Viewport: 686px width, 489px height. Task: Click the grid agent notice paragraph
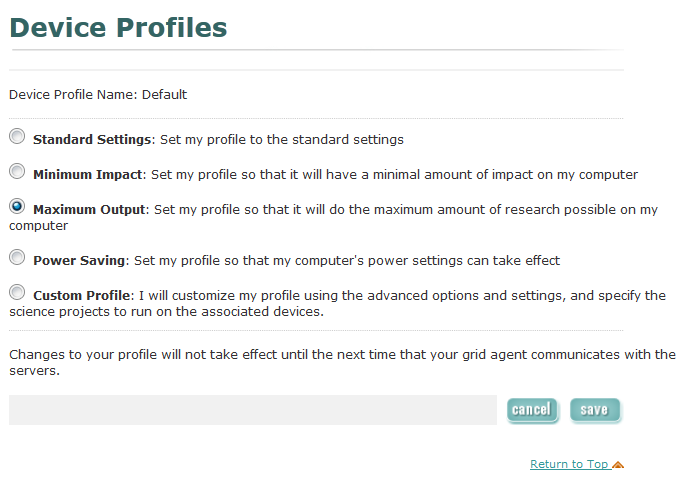pos(342,363)
